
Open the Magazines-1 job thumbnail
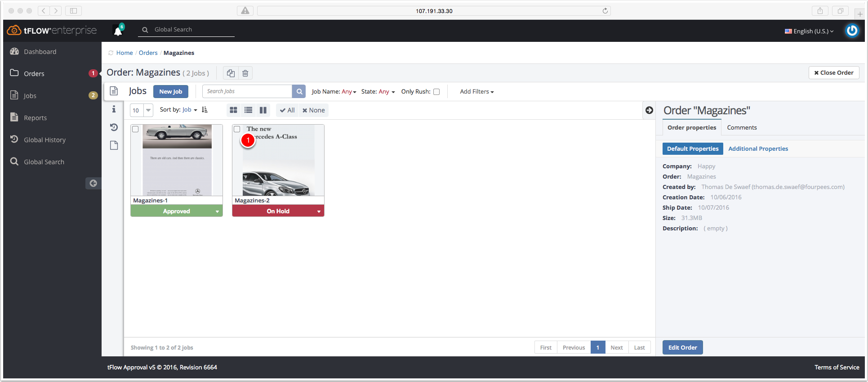click(177, 160)
